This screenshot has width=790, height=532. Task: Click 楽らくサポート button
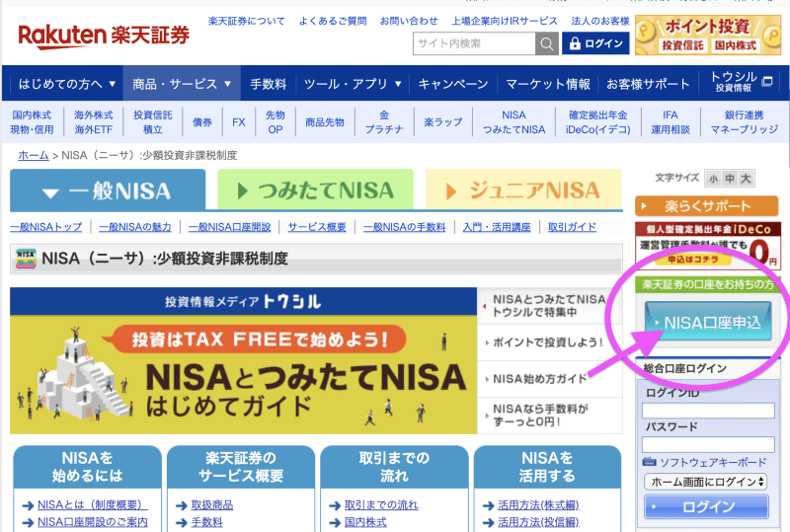pyautogui.click(x=707, y=206)
